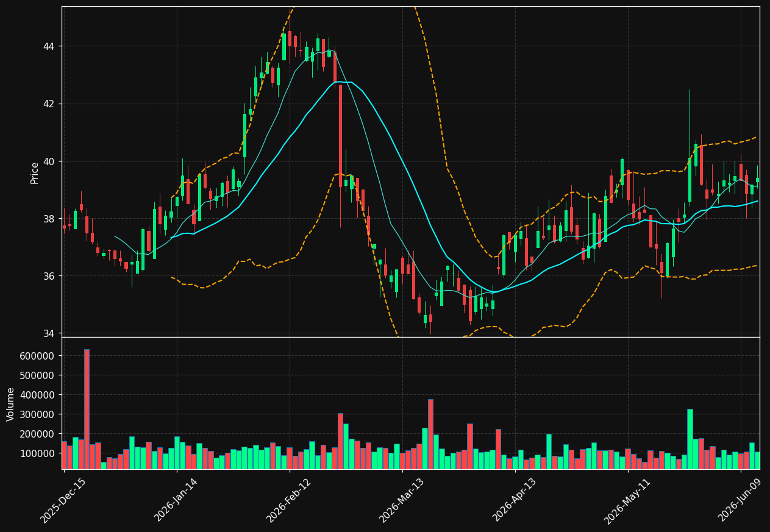770x532 pixels.
Task: Click the 34 price tick label
Action: 49,333
